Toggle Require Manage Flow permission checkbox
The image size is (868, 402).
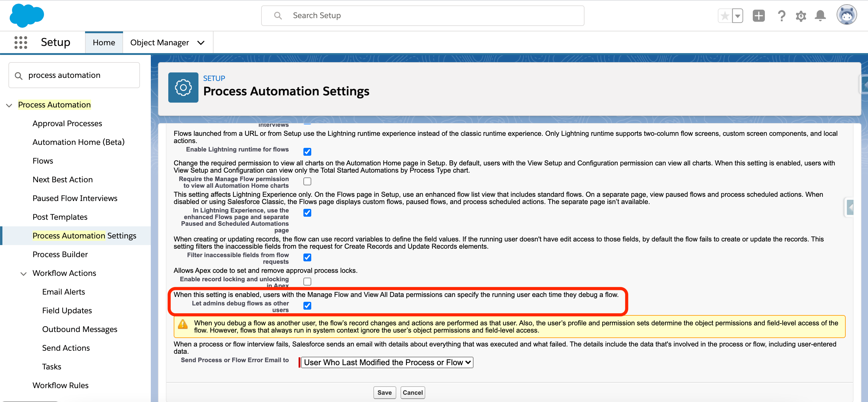click(x=307, y=181)
